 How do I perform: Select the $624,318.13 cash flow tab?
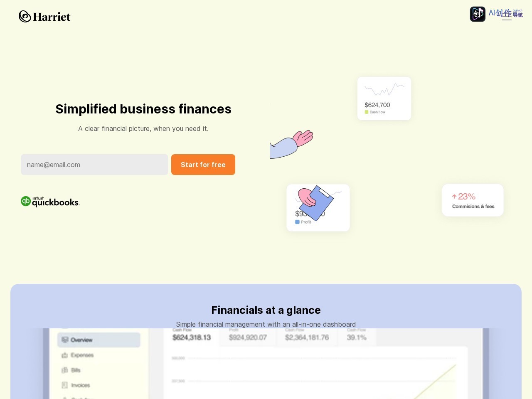coord(192,337)
